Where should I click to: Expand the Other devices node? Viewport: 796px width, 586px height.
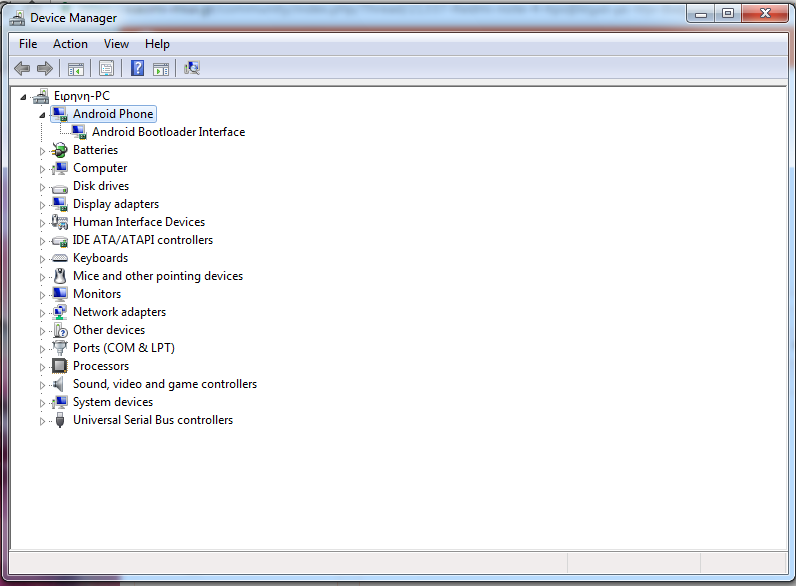tap(42, 332)
